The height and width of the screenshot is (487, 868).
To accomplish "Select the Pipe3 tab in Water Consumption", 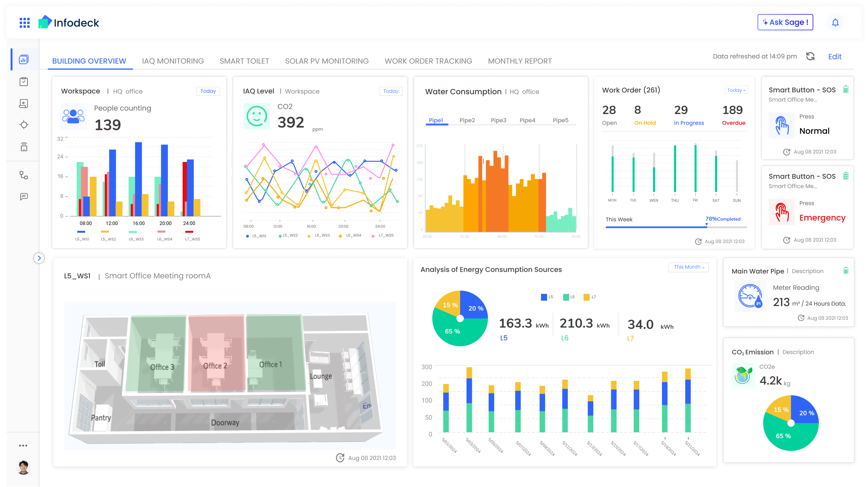I will [498, 120].
